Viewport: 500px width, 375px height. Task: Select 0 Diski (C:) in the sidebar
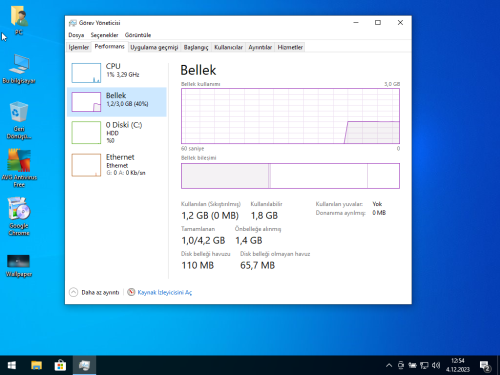click(117, 132)
